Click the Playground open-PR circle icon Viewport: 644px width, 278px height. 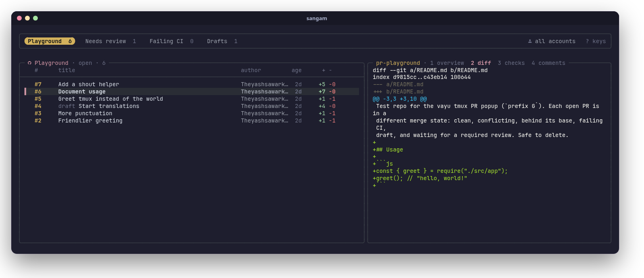click(29, 63)
